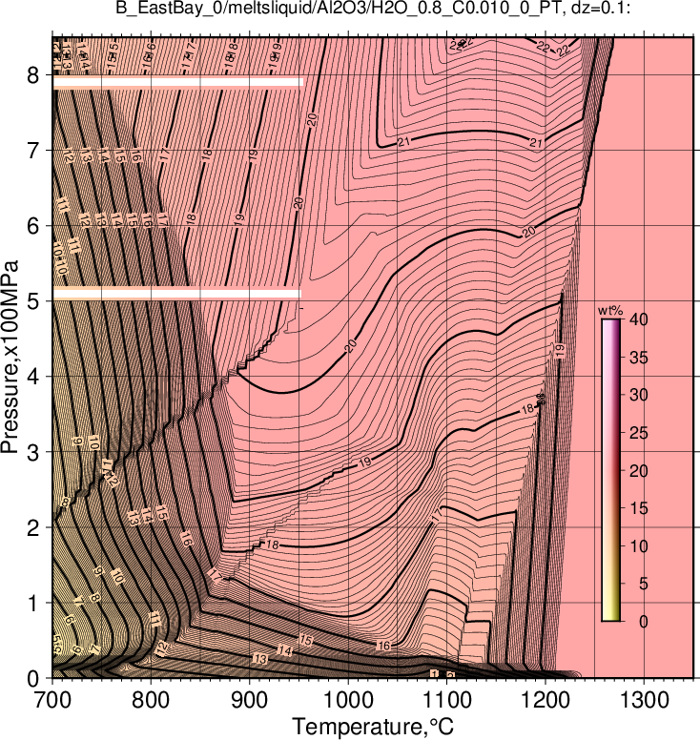Click the colorbar tick label 20
Screen dimensions: 700x740
click(x=639, y=470)
